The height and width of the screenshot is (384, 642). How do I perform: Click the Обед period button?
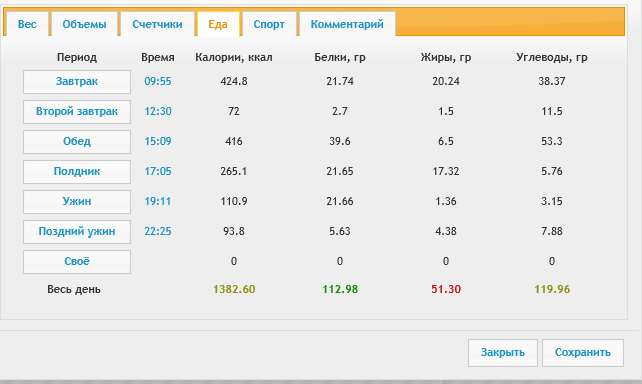[x=77, y=142]
